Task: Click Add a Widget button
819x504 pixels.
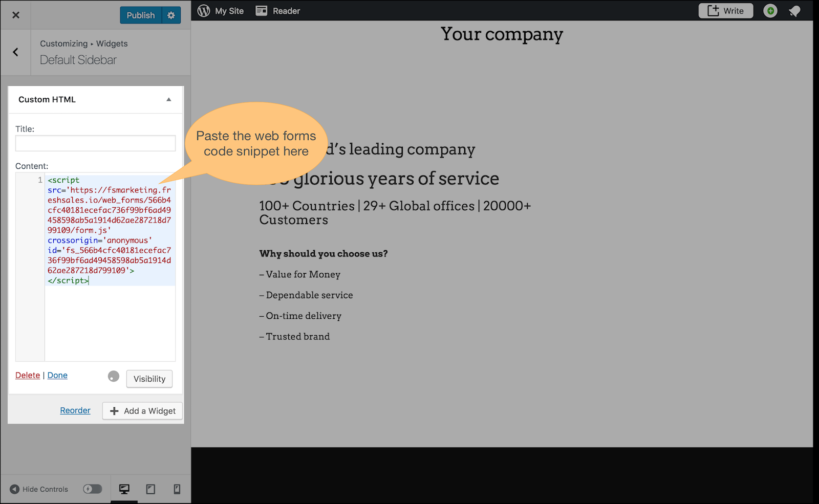Action: click(x=142, y=411)
